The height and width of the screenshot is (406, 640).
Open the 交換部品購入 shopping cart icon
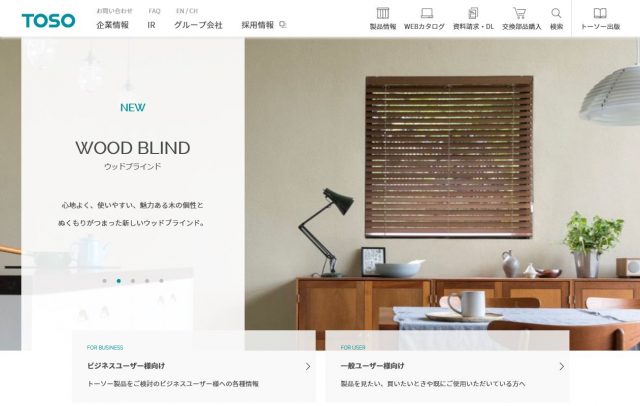[519, 13]
